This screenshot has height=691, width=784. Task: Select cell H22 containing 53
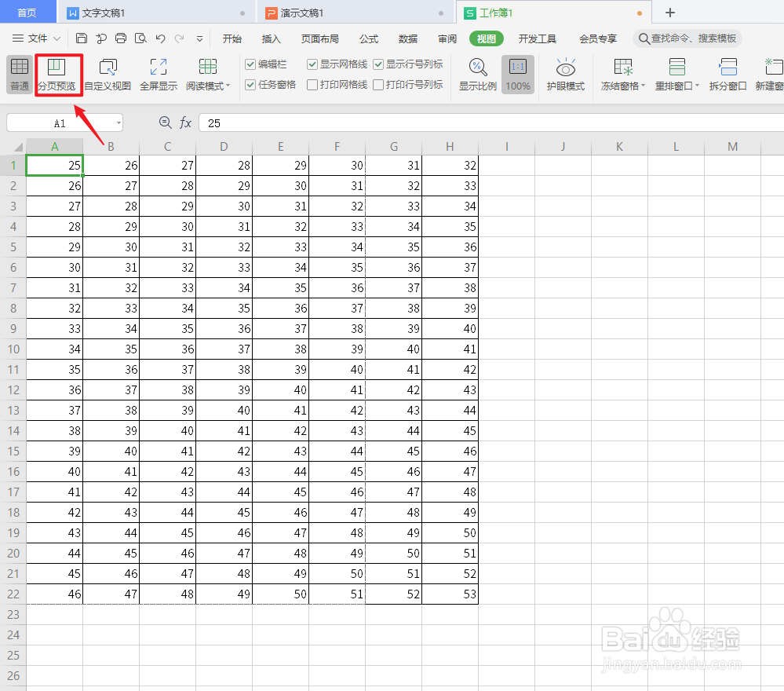click(450, 594)
